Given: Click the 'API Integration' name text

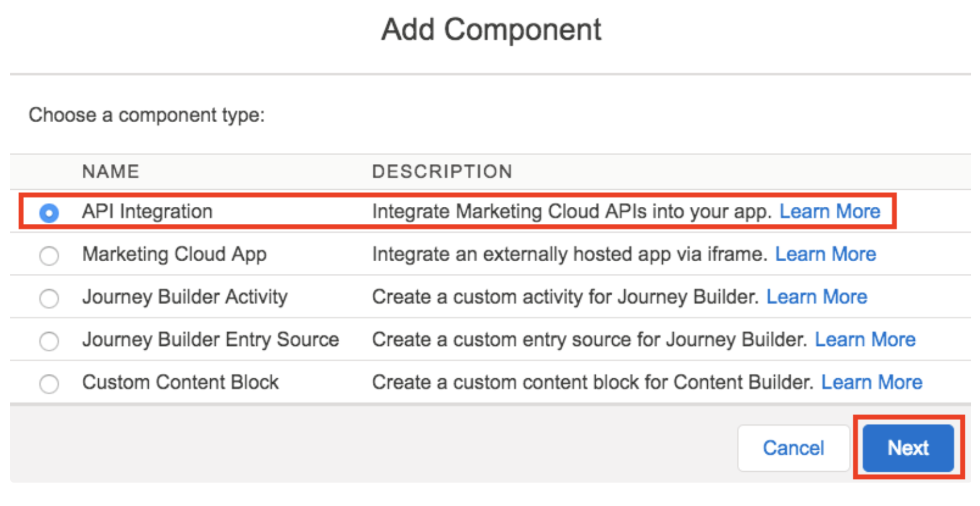Looking at the screenshot, I should click(x=148, y=211).
